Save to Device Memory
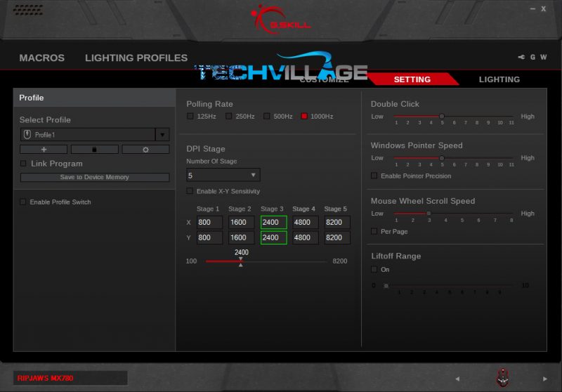 coord(95,177)
